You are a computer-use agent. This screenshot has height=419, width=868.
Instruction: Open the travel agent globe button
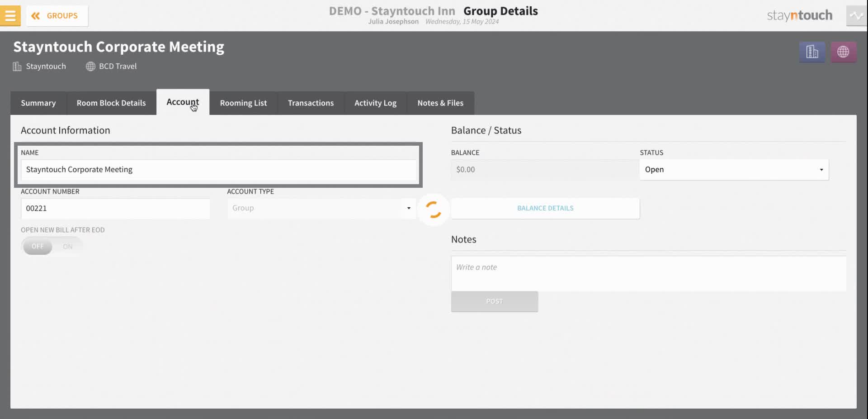pyautogui.click(x=843, y=52)
